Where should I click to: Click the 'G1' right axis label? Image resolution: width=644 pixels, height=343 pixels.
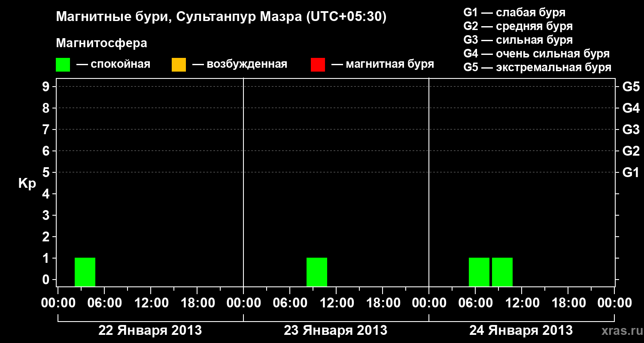pyautogui.click(x=631, y=172)
